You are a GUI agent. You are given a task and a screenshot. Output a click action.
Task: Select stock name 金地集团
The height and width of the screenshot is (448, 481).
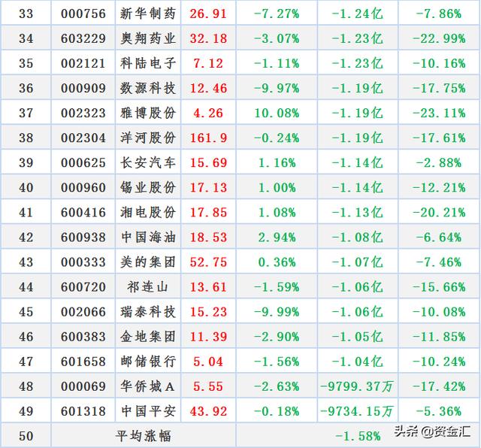pos(148,337)
